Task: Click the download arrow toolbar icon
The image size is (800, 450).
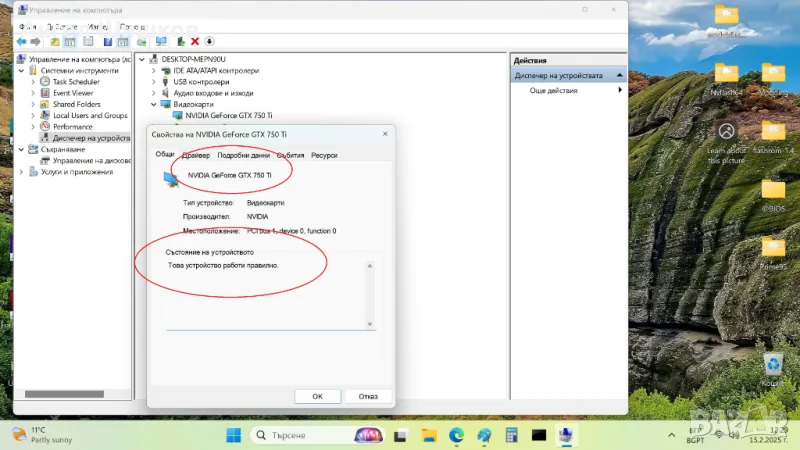Action: (x=210, y=42)
